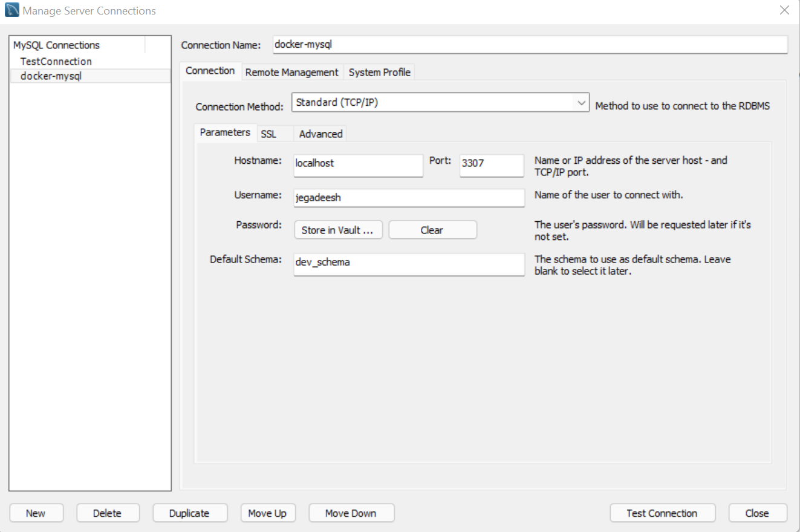Click into the Hostname field
The image size is (800, 532).
pyautogui.click(x=358, y=164)
